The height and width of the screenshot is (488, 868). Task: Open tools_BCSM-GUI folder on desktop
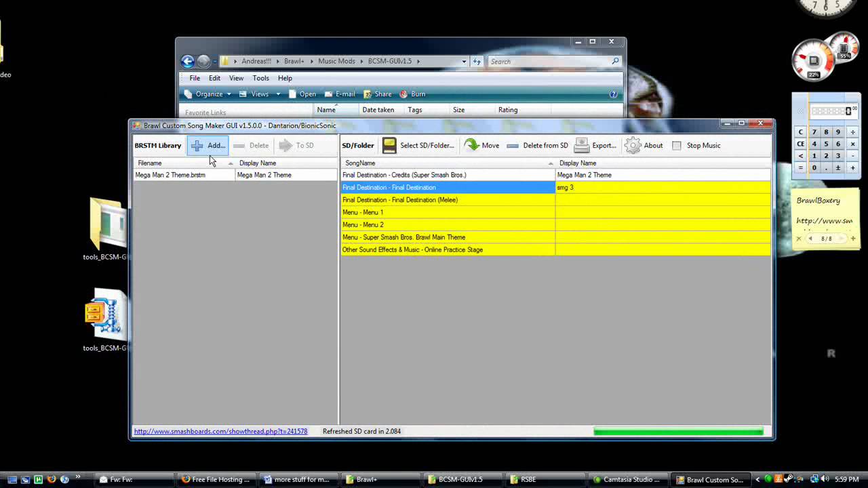point(106,230)
